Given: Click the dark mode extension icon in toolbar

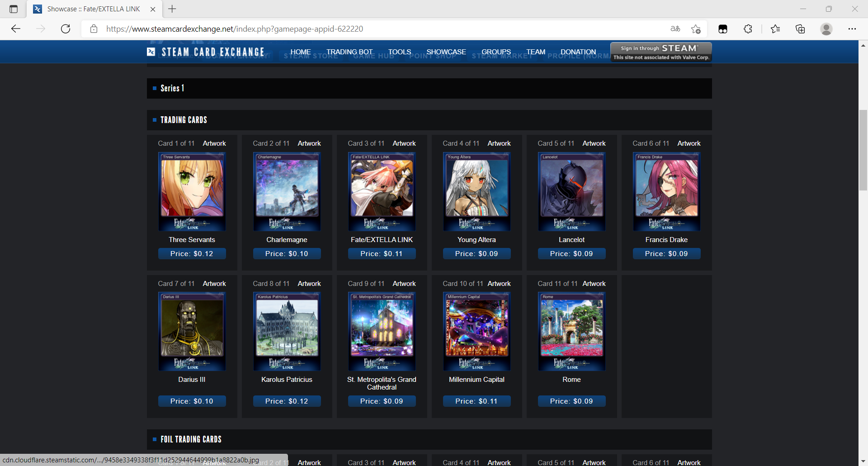Looking at the screenshot, I should [x=723, y=29].
